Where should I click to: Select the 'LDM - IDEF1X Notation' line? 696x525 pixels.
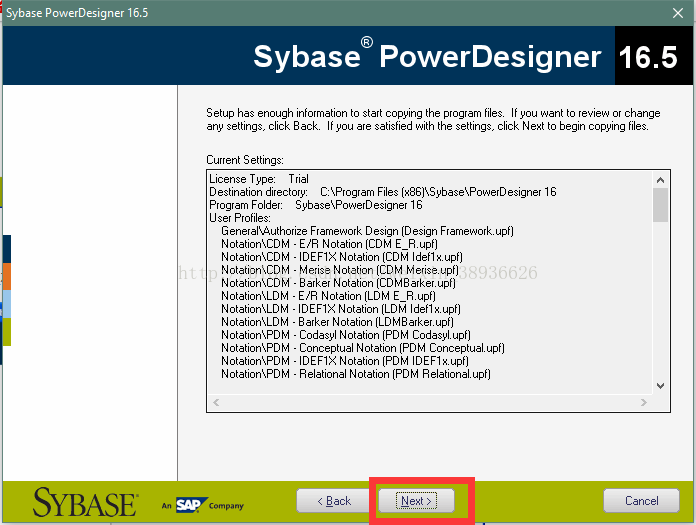pyautogui.click(x=341, y=308)
